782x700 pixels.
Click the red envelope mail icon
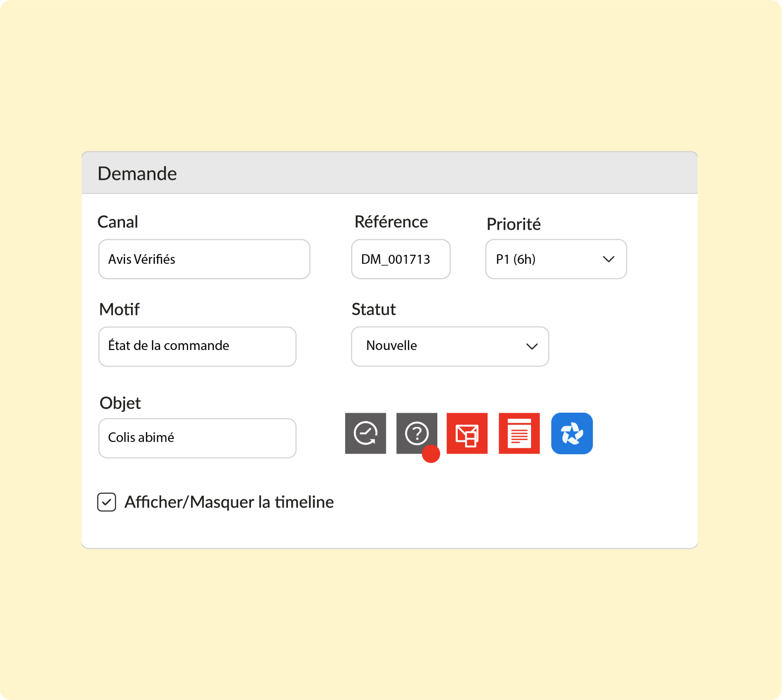(467, 433)
